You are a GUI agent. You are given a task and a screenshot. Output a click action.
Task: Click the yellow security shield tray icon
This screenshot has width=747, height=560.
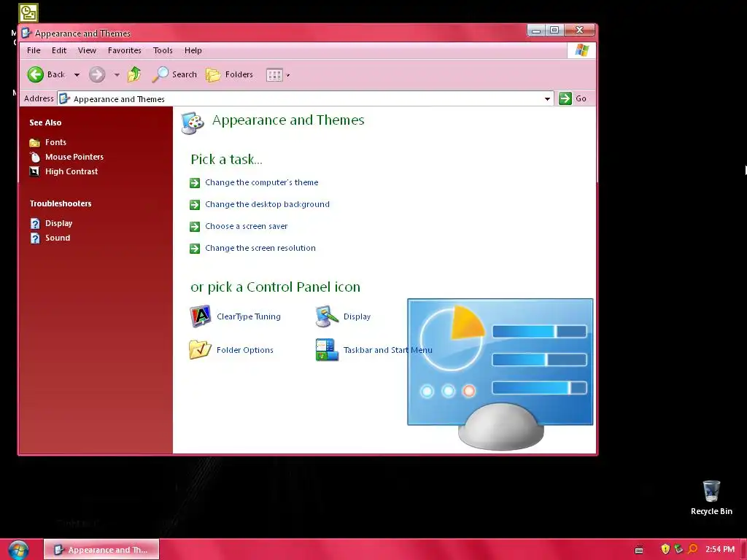point(665,549)
